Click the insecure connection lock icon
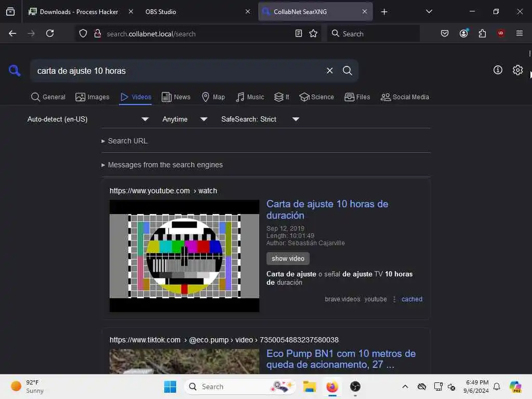Image resolution: width=532 pixels, height=399 pixels. [98, 33]
